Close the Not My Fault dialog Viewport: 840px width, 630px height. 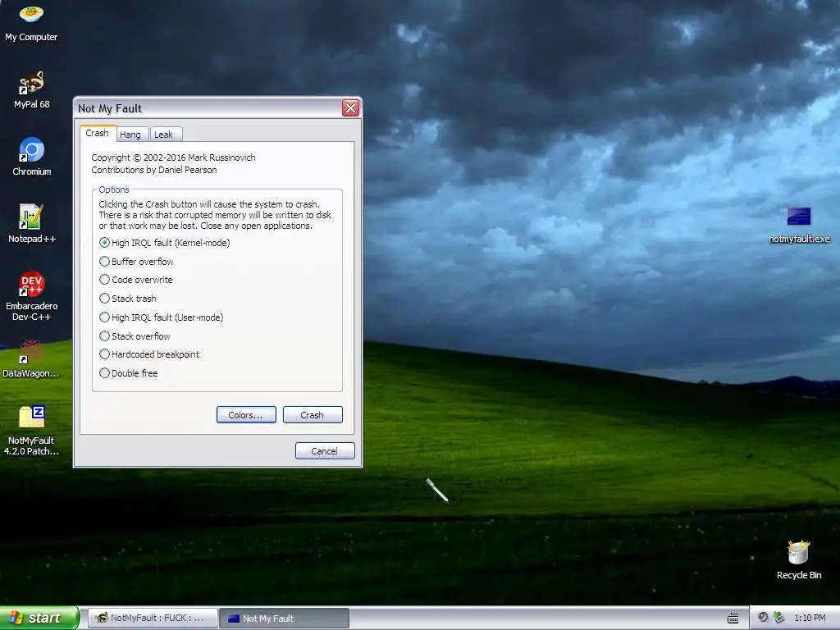click(350, 107)
